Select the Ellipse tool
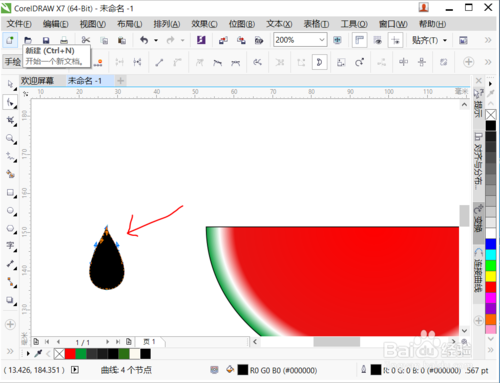Viewport: 500px width, 383px height. [x=11, y=210]
